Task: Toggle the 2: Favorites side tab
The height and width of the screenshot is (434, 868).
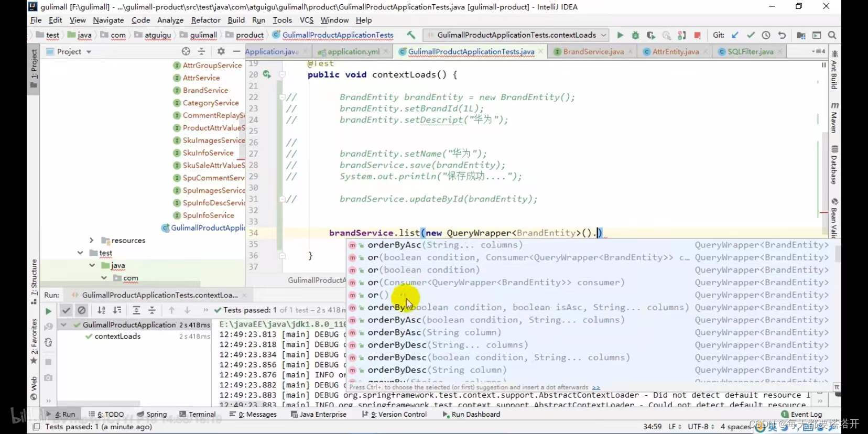Action: point(34,341)
